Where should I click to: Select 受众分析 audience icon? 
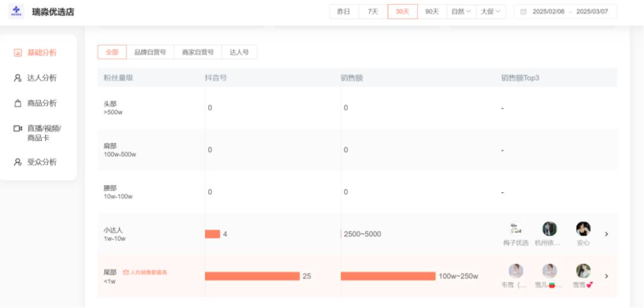[18, 162]
